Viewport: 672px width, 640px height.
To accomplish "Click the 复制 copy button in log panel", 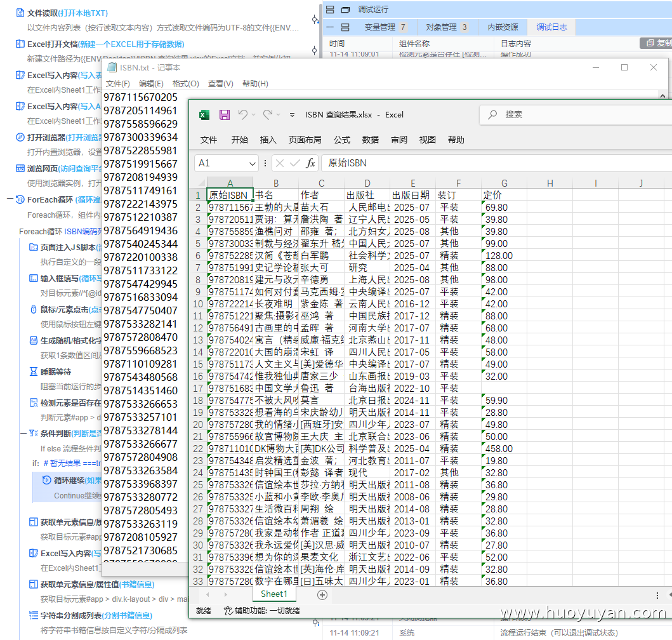I will (x=658, y=43).
